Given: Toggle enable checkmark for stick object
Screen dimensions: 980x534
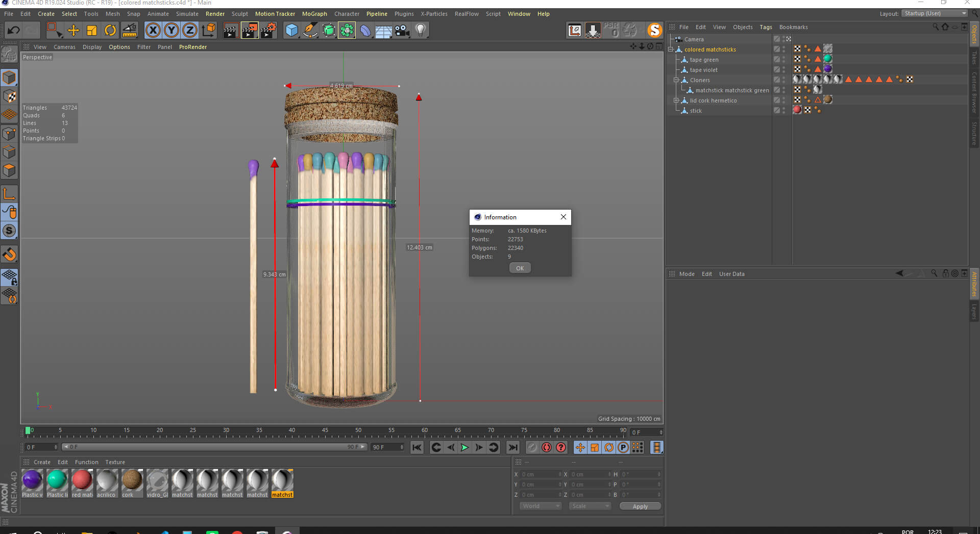Looking at the screenshot, I should point(777,111).
